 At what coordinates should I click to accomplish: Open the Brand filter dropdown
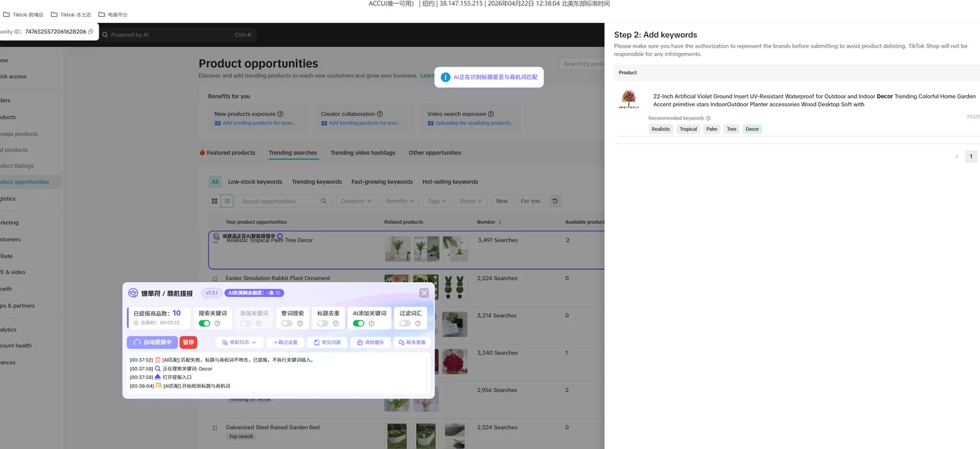coord(471,201)
